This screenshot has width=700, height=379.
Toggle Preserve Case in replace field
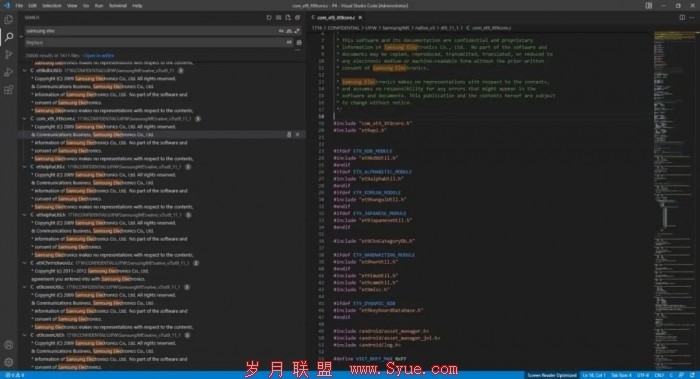point(289,42)
